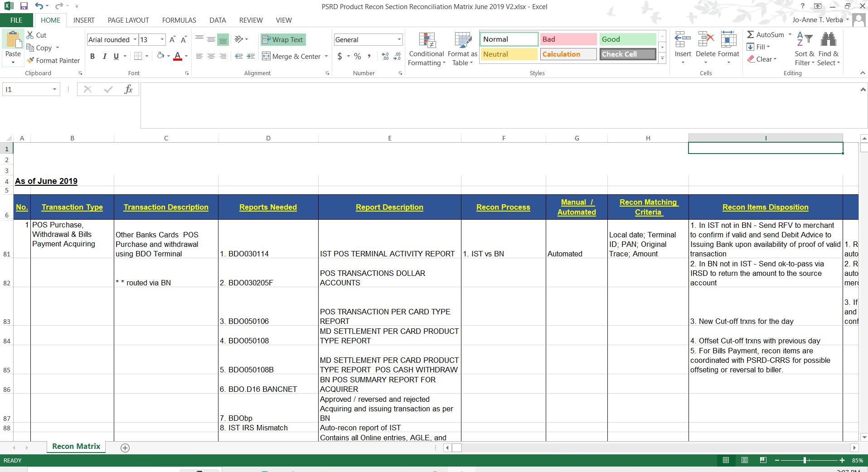Add a new sheet with plus button

[x=125, y=448]
